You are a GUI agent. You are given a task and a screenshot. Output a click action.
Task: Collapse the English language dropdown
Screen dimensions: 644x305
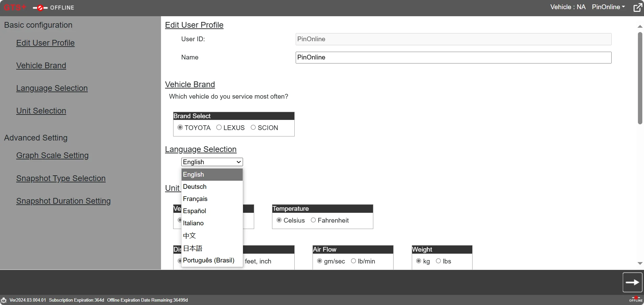point(212,162)
